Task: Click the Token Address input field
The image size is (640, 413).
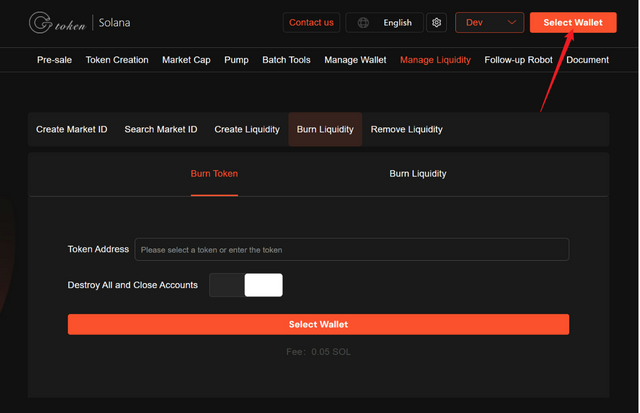Action: 351,249
